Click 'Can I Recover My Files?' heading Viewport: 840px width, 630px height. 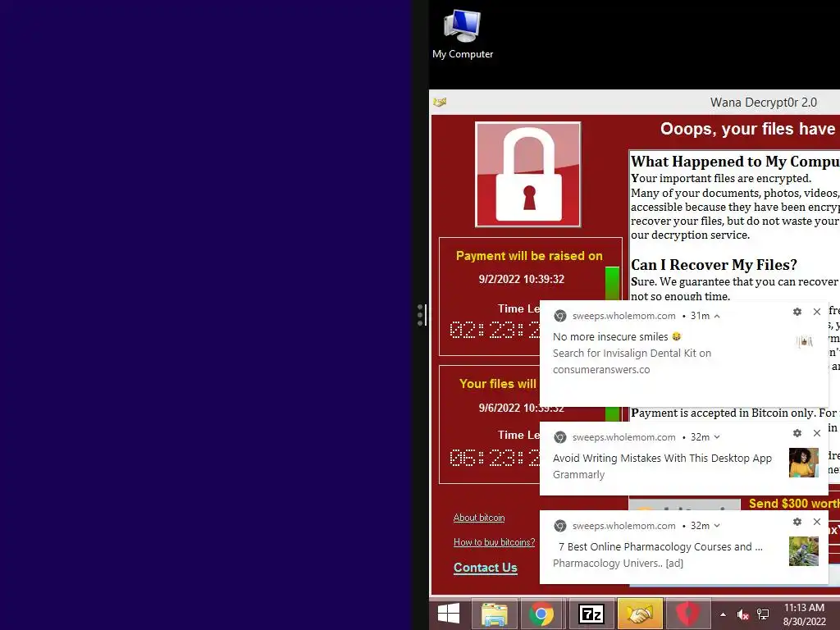click(x=714, y=265)
